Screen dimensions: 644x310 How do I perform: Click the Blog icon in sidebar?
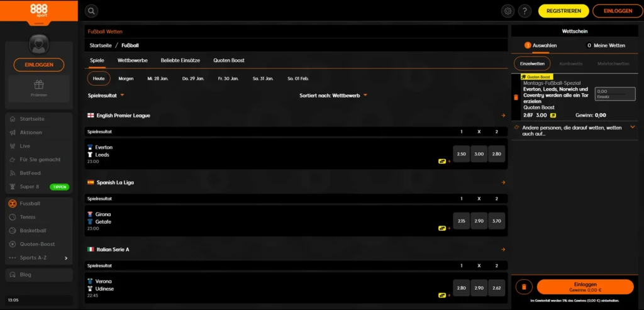point(13,275)
